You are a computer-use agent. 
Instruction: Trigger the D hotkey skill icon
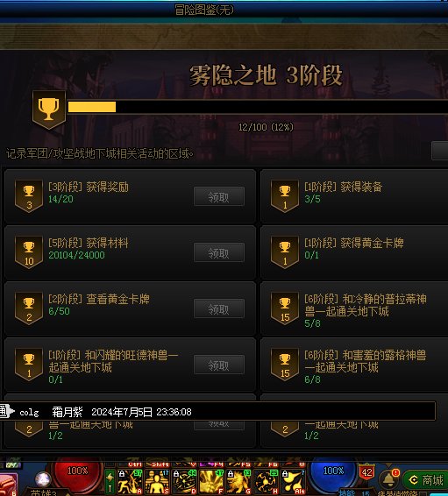(x=184, y=482)
